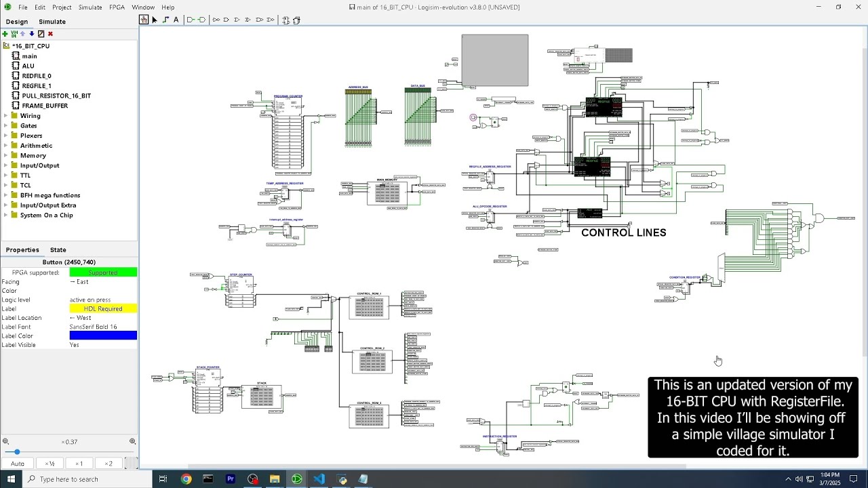Expand the Input/Output library folder
868x488 pixels.
tap(5, 165)
